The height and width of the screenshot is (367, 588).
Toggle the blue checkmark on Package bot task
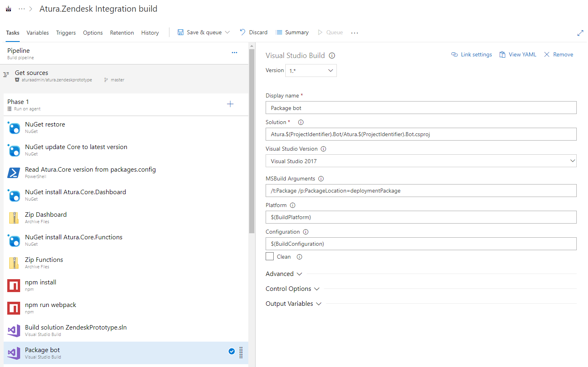pyautogui.click(x=232, y=351)
